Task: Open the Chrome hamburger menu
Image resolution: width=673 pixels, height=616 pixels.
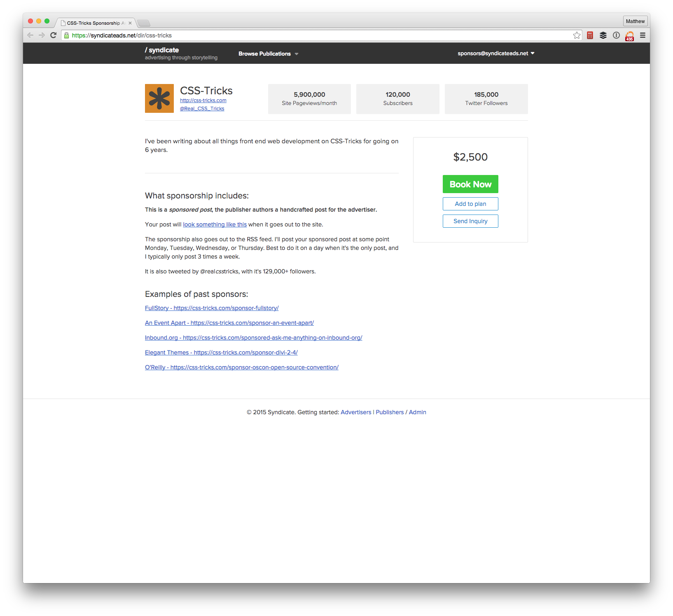Action: (x=643, y=35)
